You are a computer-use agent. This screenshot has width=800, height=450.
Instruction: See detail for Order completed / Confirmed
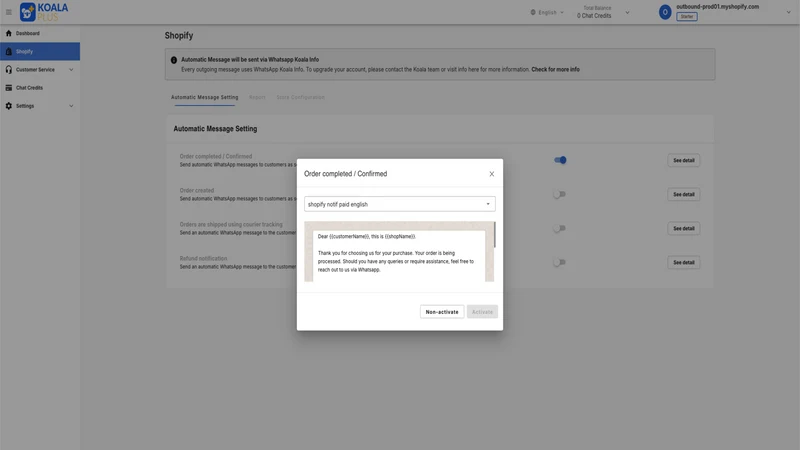(684, 160)
